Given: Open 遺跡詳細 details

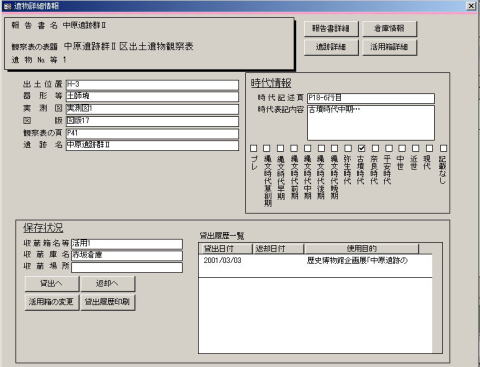Looking at the screenshot, I should click(x=331, y=47).
